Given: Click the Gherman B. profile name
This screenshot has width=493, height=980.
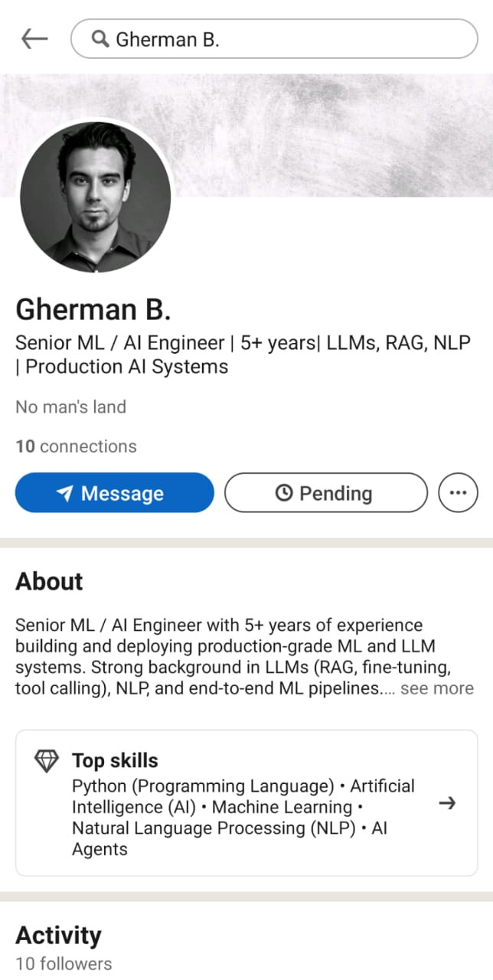Looking at the screenshot, I should [x=93, y=309].
